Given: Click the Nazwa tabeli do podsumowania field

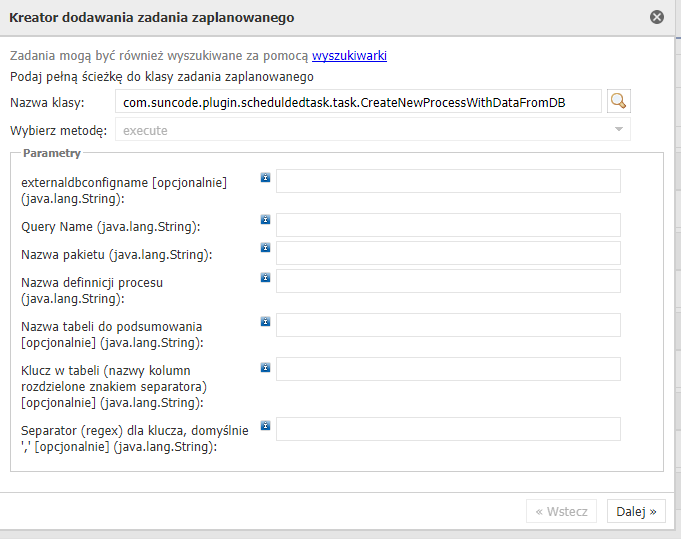Looking at the screenshot, I should point(448,325).
